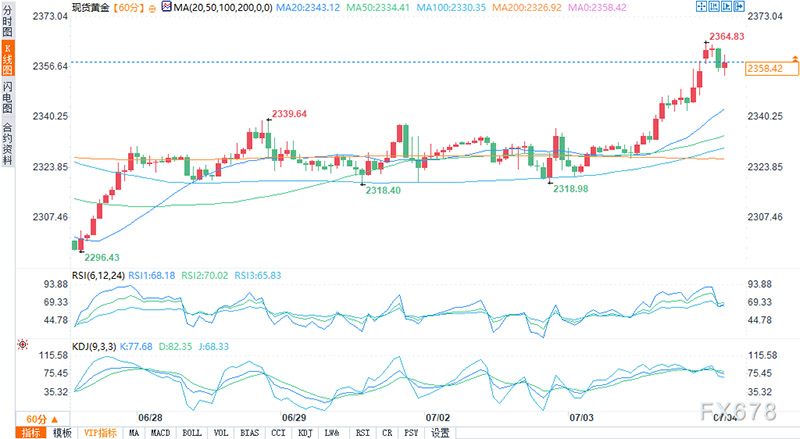Click the orange up-arrow above 2358.42 price tag
Viewport: 800px width, 439px height.
[794, 58]
